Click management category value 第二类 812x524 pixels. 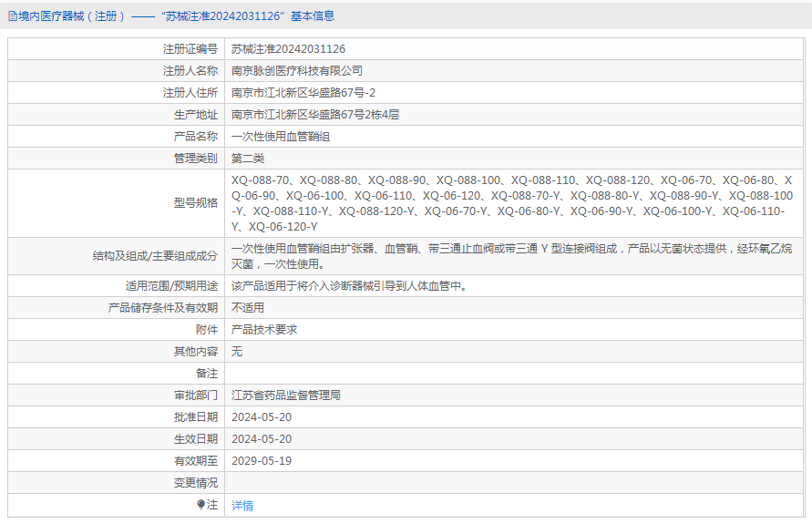pos(248,159)
